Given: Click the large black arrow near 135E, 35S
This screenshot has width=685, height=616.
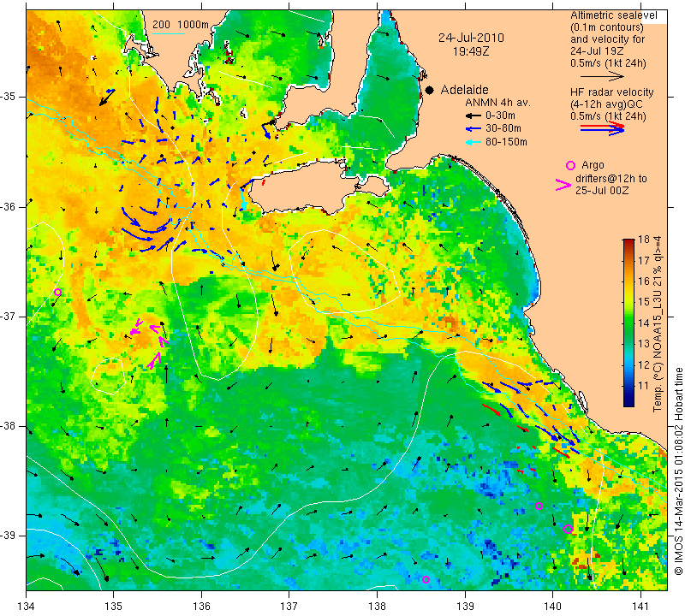Looking at the screenshot, I should coord(107,98).
